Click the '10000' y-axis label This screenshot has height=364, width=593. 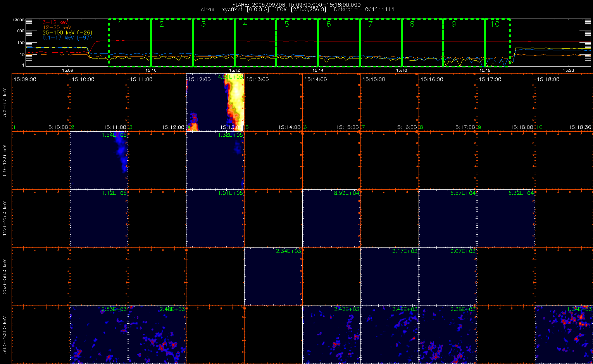pyautogui.click(x=19, y=20)
